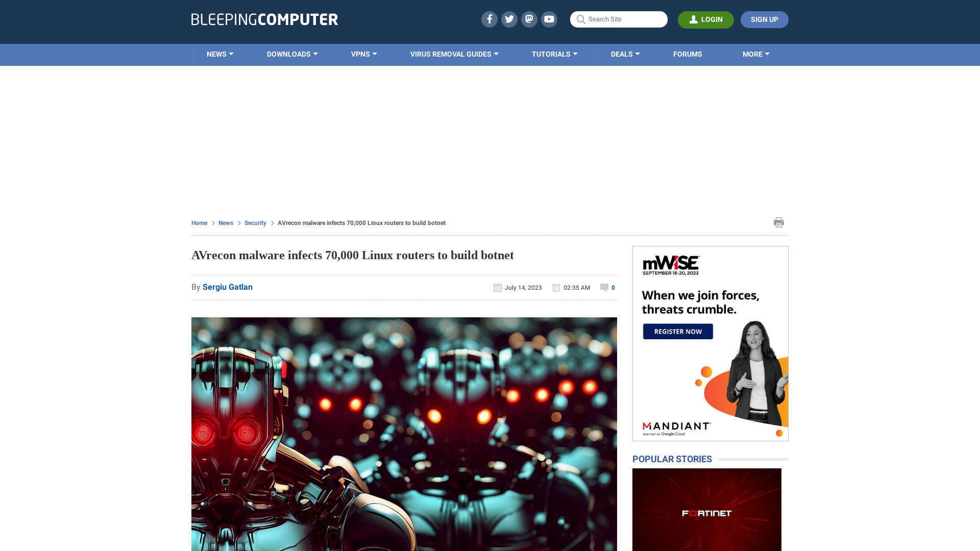Click the print article icon
The image size is (980, 551).
click(778, 222)
